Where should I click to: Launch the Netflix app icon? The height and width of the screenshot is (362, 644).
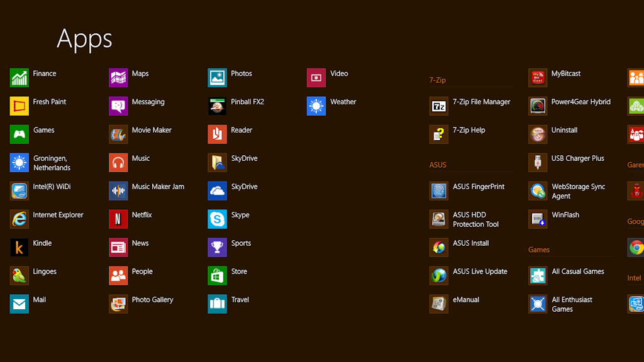click(118, 219)
